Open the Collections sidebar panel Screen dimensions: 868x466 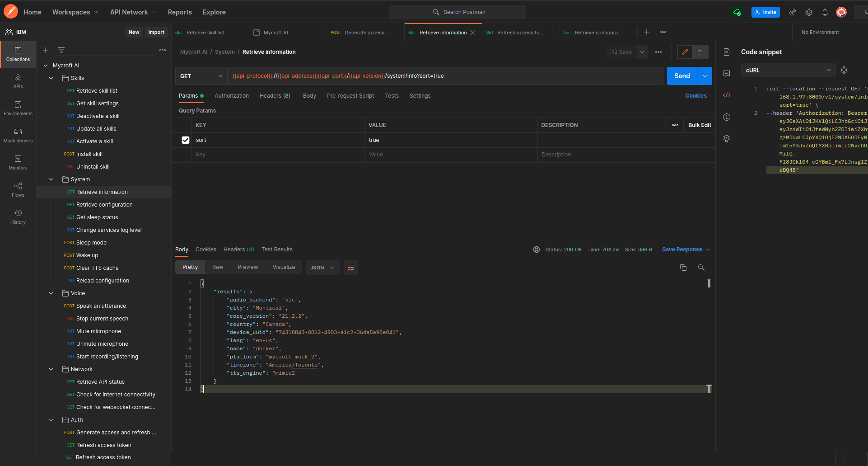click(18, 54)
